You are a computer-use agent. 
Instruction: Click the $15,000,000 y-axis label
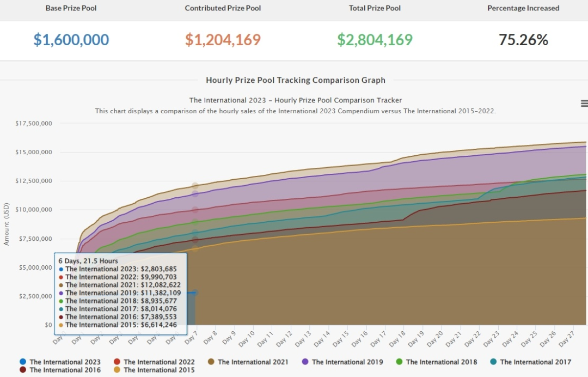34,153
